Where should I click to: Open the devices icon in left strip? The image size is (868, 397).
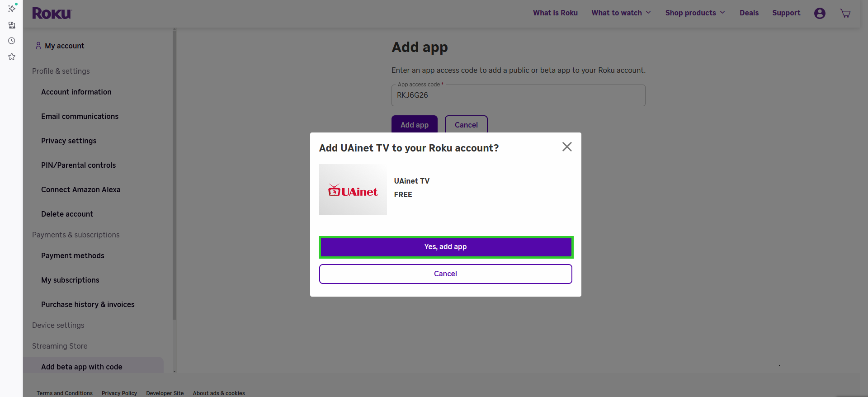click(12, 25)
